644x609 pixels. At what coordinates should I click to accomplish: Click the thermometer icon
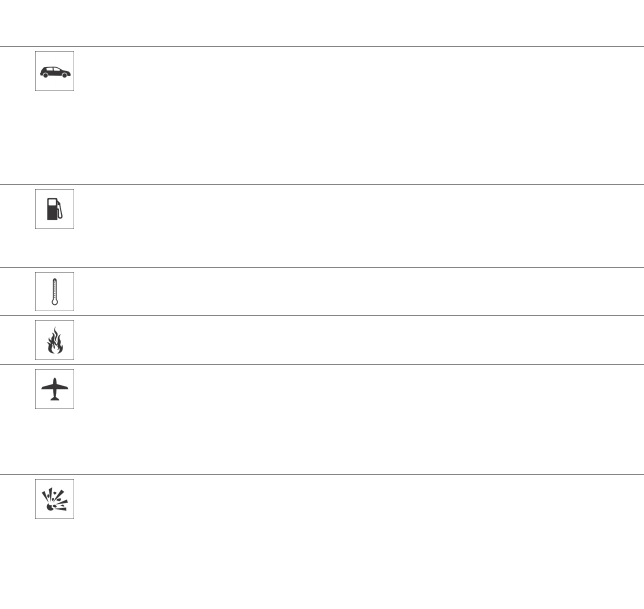click(54, 291)
